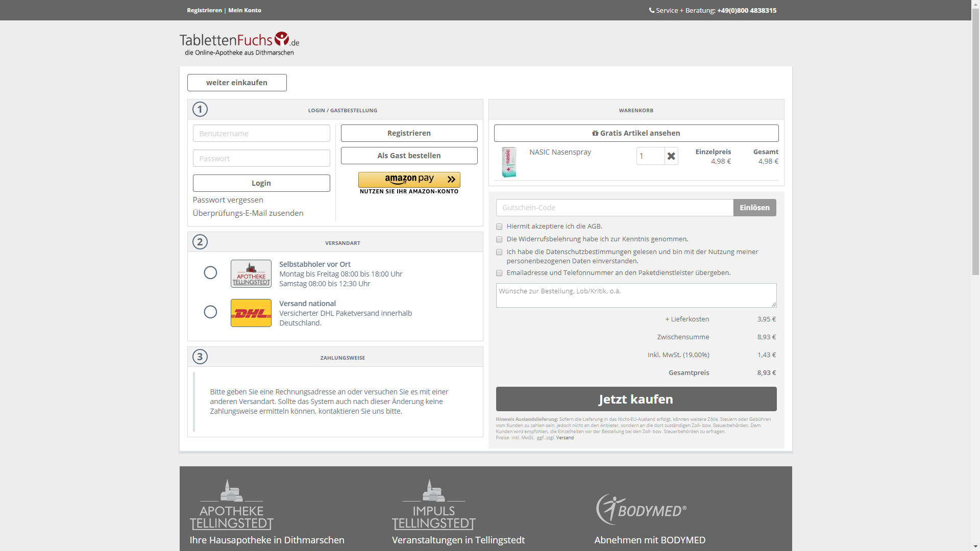The image size is (980, 551).
Task: Accept the AGB checkbox
Action: point(499,227)
